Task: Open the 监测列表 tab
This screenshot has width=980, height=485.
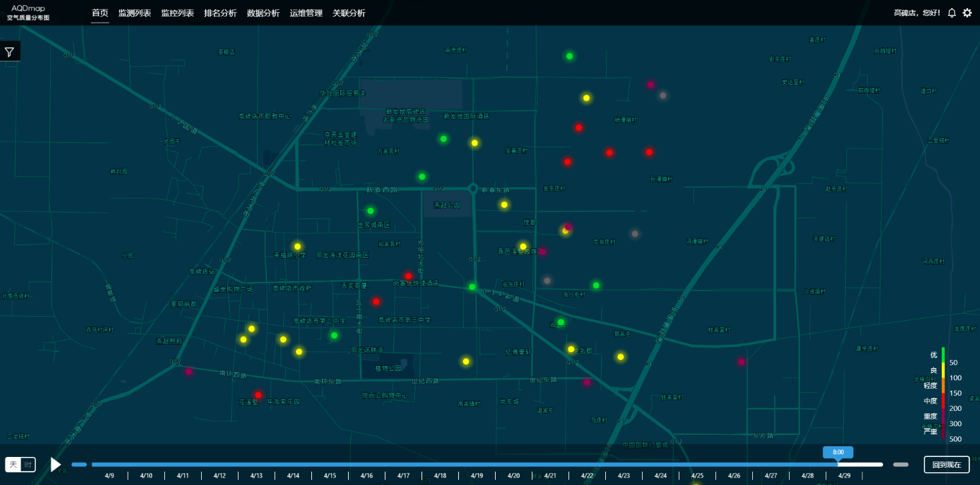Action: coord(134,13)
